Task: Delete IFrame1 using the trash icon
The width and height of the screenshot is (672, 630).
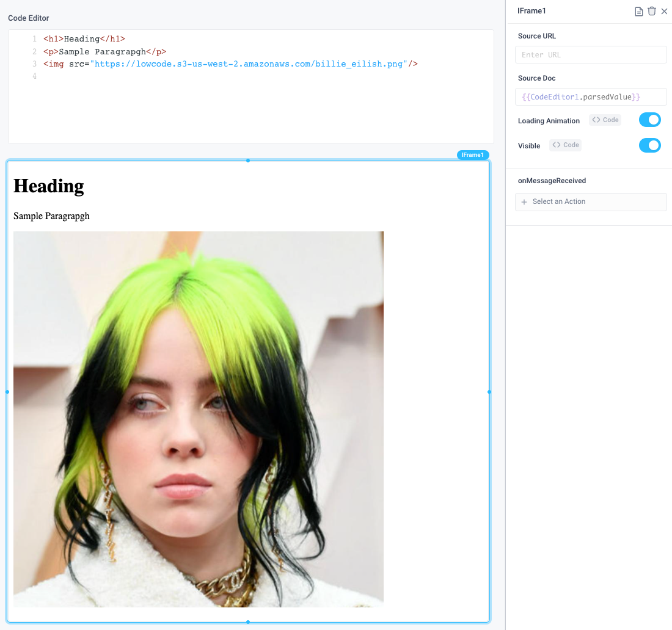Action: click(651, 11)
